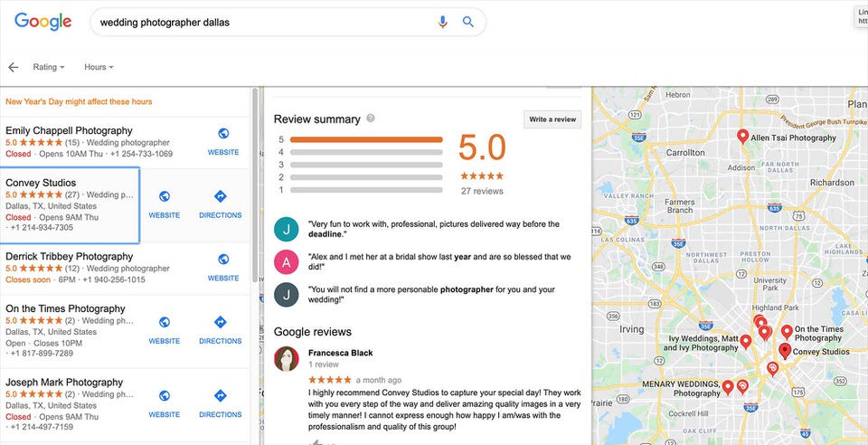Image resolution: width=868 pixels, height=445 pixels.
Task: Start voice search with microphone icon
Action: coord(442,22)
